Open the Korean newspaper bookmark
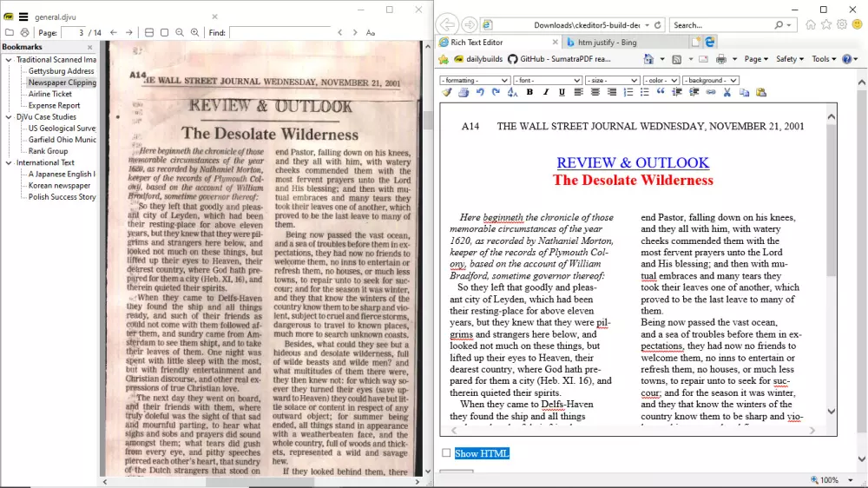Image resolution: width=868 pixels, height=488 pixels. click(59, 186)
